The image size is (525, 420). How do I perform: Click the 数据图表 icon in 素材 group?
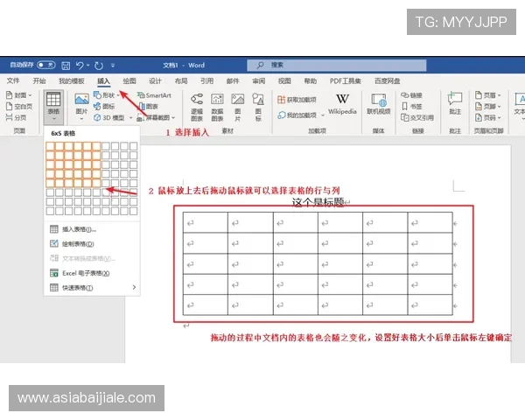point(217,107)
